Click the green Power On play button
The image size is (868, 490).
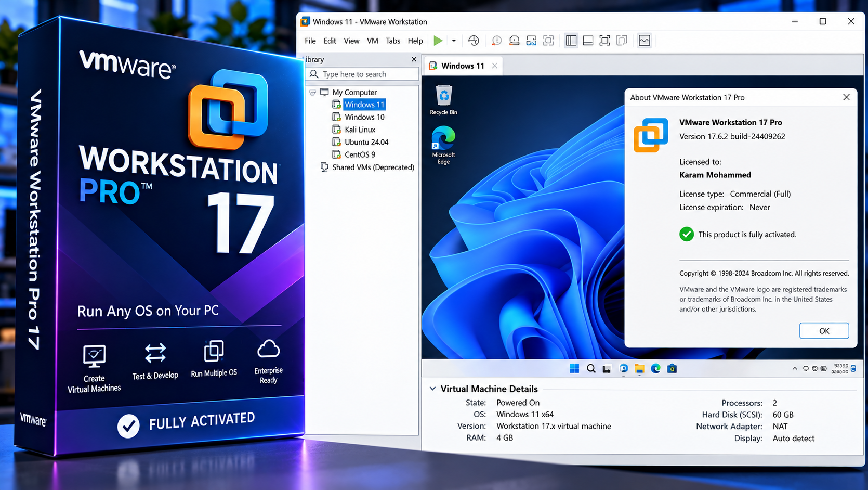438,41
